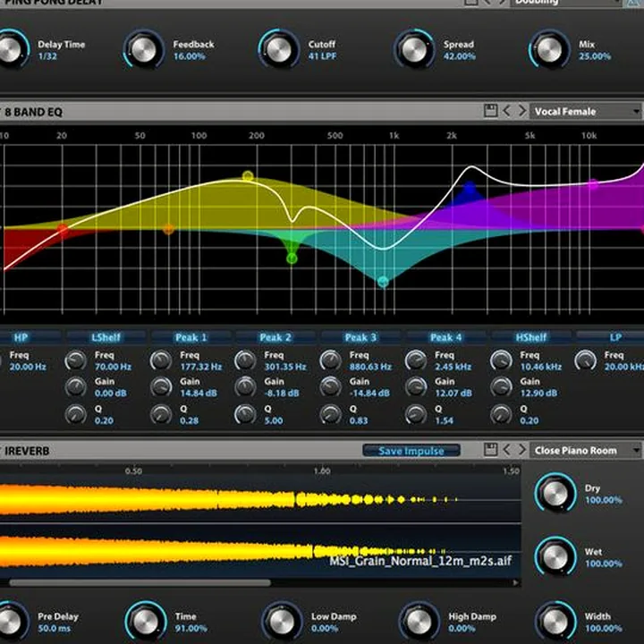Click the Peak 1 Gain knob
The image size is (644, 644).
coord(161,387)
